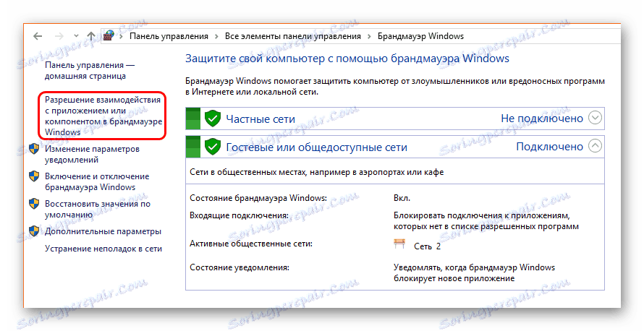Screen dimensions: 644x331
Task: Select the Сеть 2 network name
Action: (x=427, y=246)
